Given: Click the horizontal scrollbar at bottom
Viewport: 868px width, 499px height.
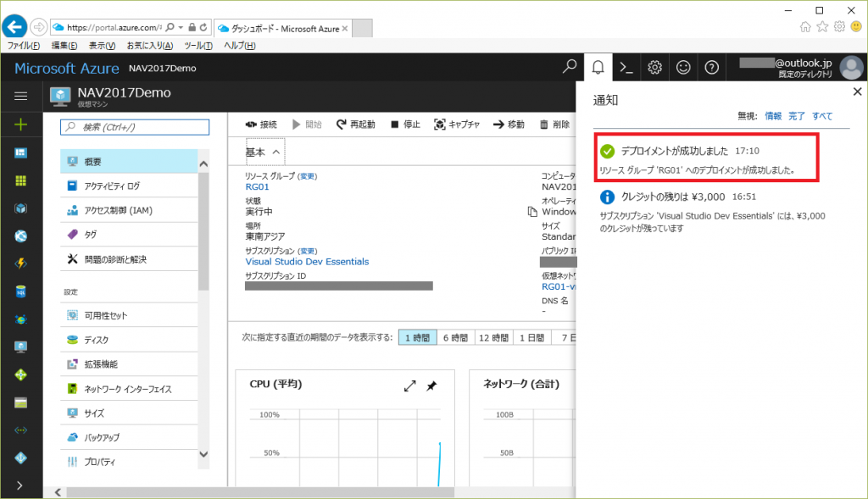Looking at the screenshot, I should coord(259,492).
